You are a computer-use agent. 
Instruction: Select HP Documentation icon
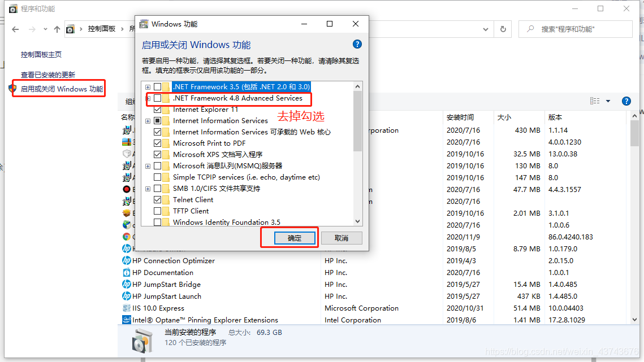tap(127, 273)
